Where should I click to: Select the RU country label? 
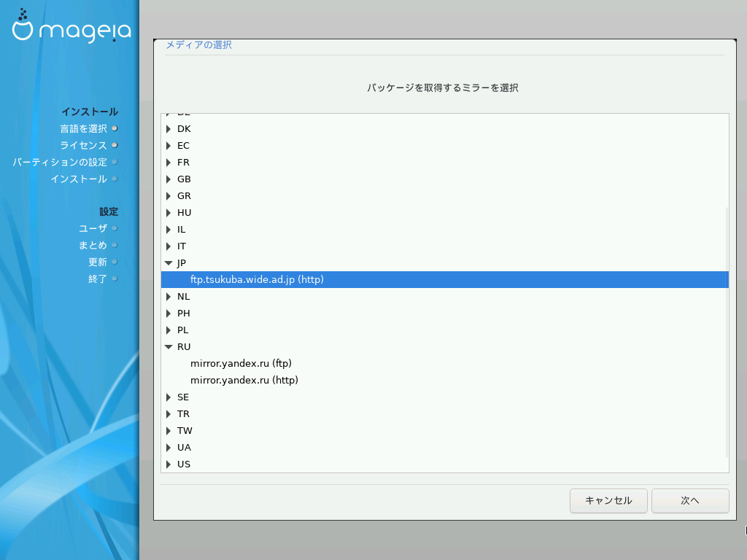pyautogui.click(x=184, y=346)
